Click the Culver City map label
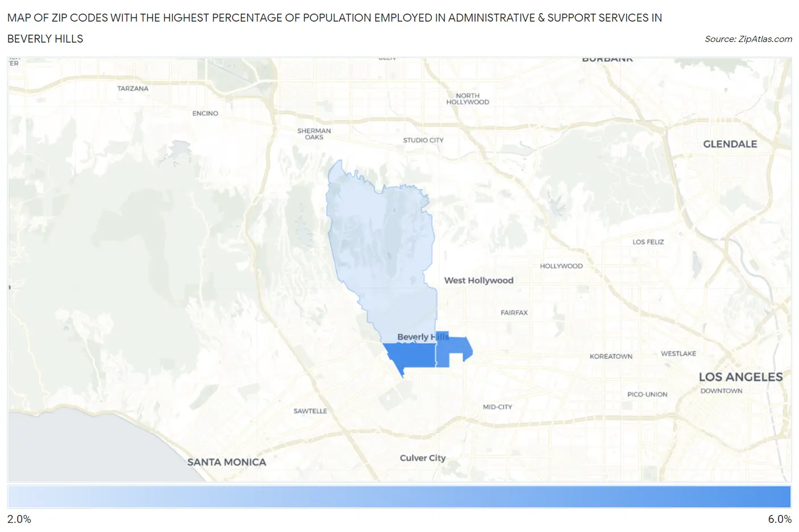Image resolution: width=799 pixels, height=532 pixels. point(423,458)
